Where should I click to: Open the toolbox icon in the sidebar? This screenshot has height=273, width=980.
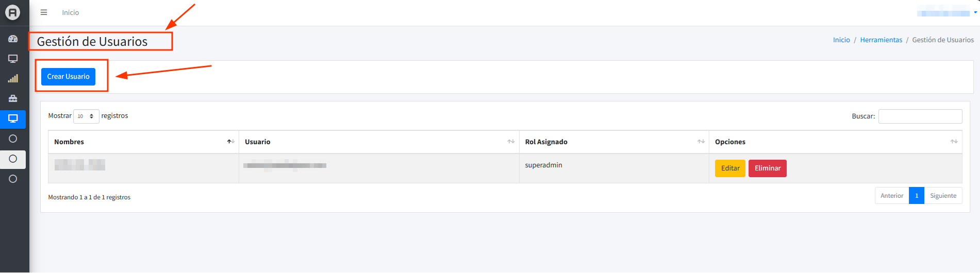(x=13, y=98)
